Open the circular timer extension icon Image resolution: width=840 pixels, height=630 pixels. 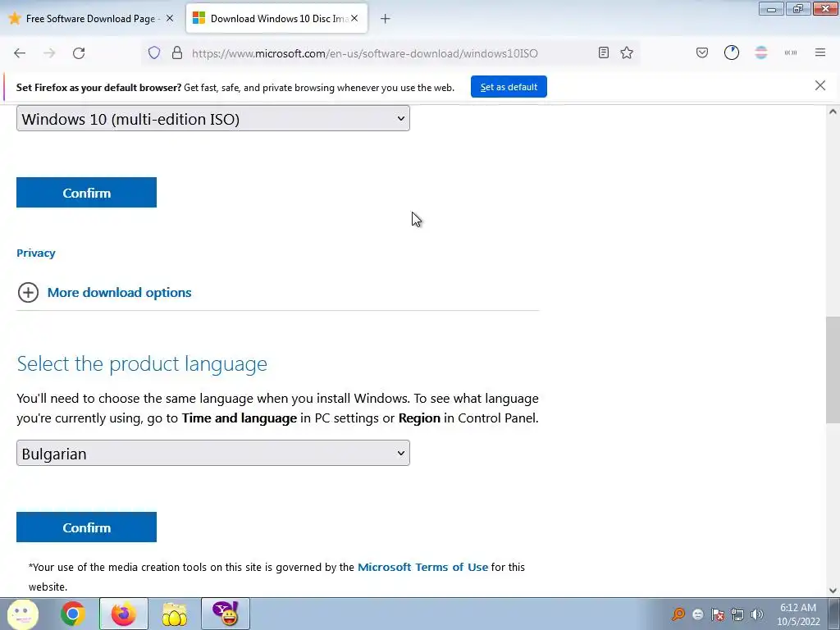731,52
